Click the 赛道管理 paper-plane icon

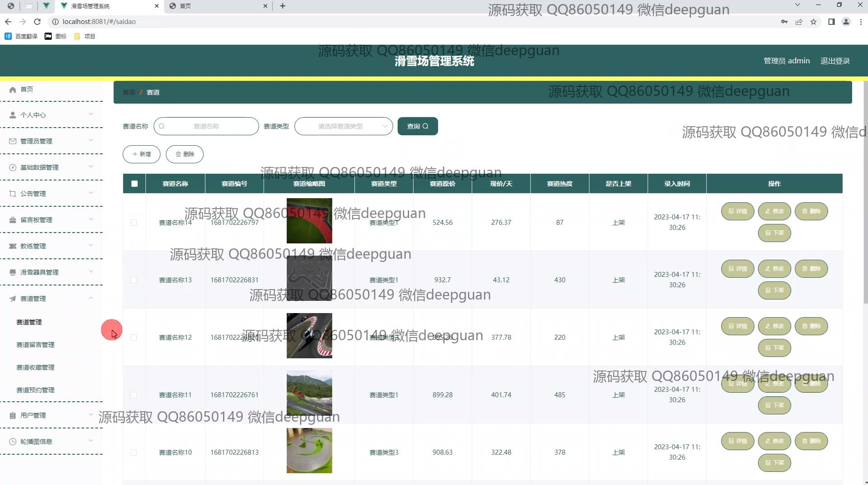[x=13, y=299]
